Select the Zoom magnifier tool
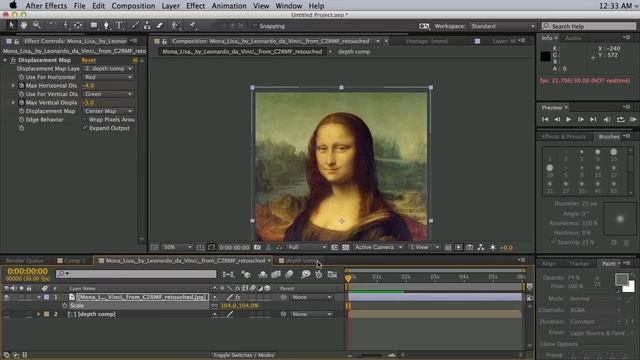Screen dimensions: 640x360 point(37,25)
